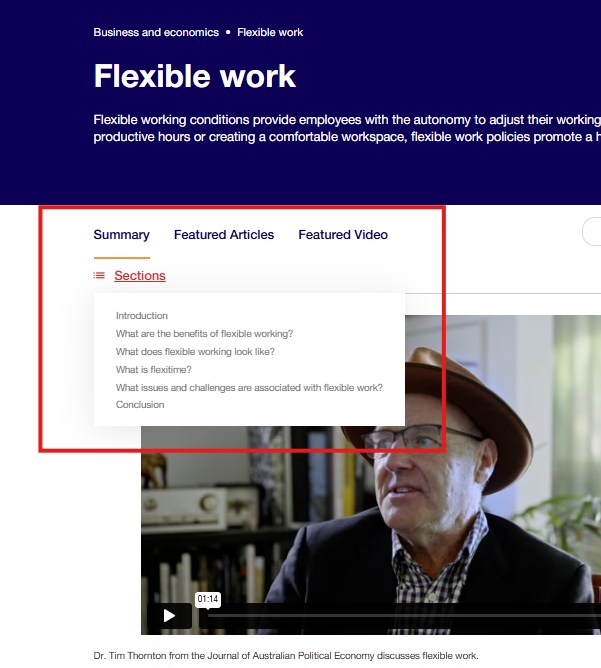601x668 pixels.
Task: Jump to the Introduction section
Action: [142, 316]
